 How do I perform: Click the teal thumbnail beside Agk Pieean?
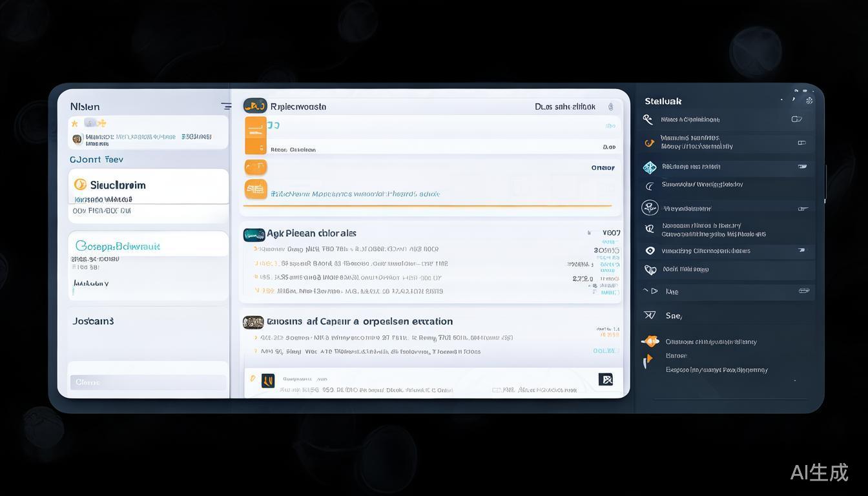tap(254, 234)
